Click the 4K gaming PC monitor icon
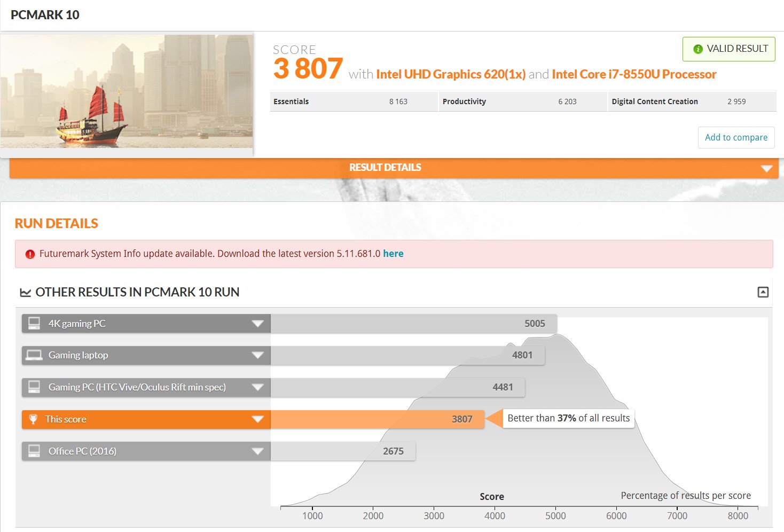The height and width of the screenshot is (532, 784). tap(34, 323)
